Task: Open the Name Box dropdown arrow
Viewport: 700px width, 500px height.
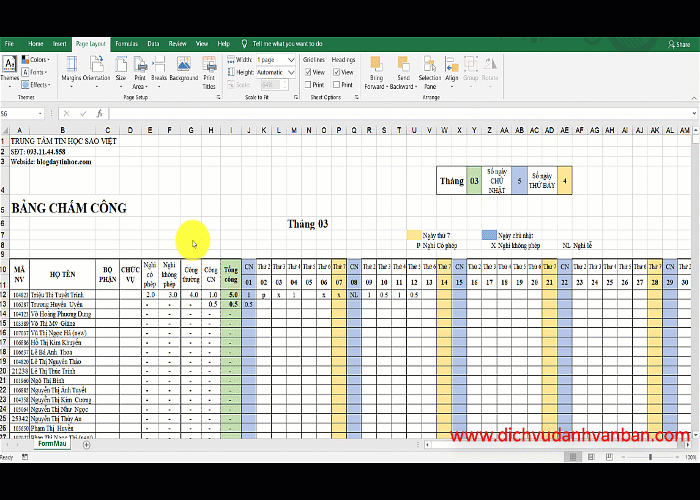Action: point(40,114)
